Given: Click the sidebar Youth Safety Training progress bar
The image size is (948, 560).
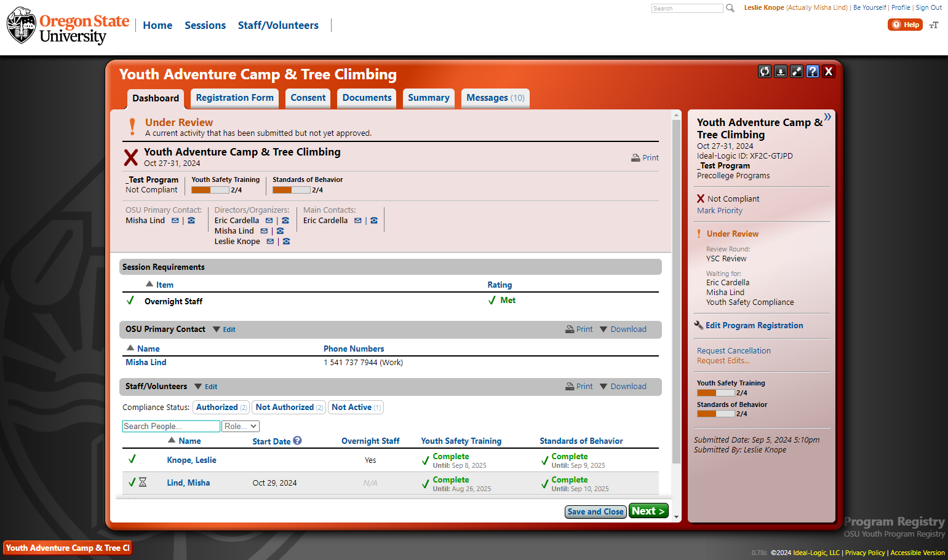Looking at the screenshot, I should pyautogui.click(x=716, y=393).
